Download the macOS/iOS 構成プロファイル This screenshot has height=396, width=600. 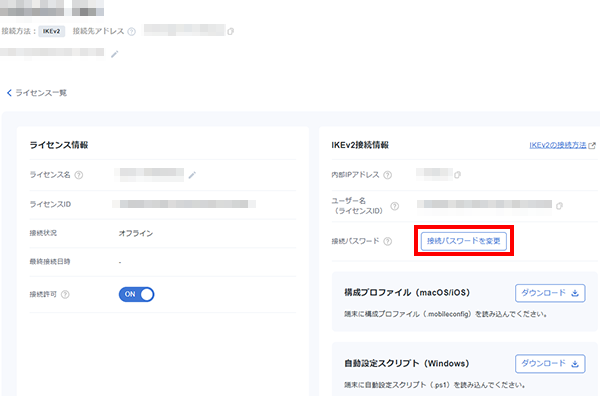coord(550,293)
